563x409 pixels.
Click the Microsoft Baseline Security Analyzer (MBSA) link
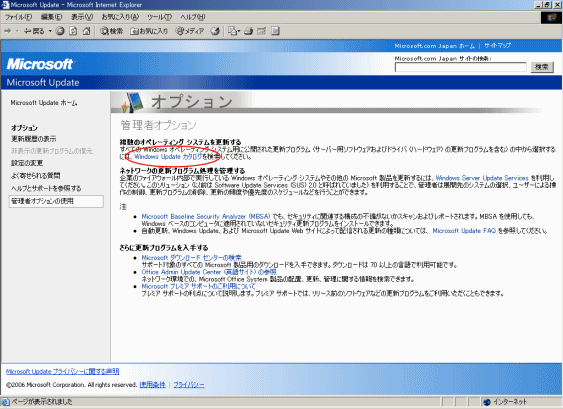coord(206,217)
